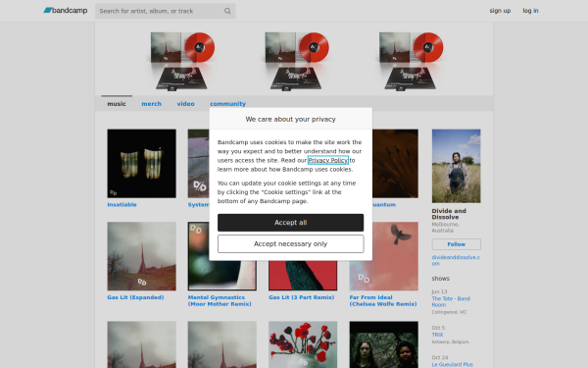Open Mental Gymnastics (Moor Mother Remix) link
The height and width of the screenshot is (368, 588).
220,301
